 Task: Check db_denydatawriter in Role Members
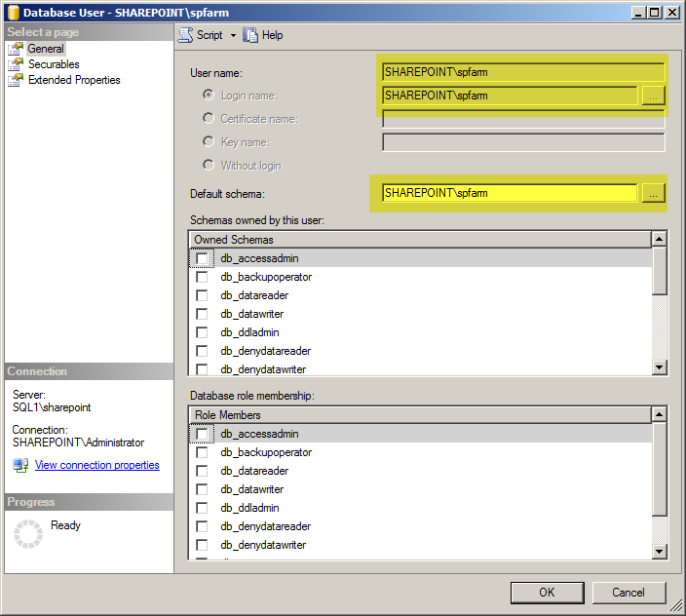click(202, 545)
